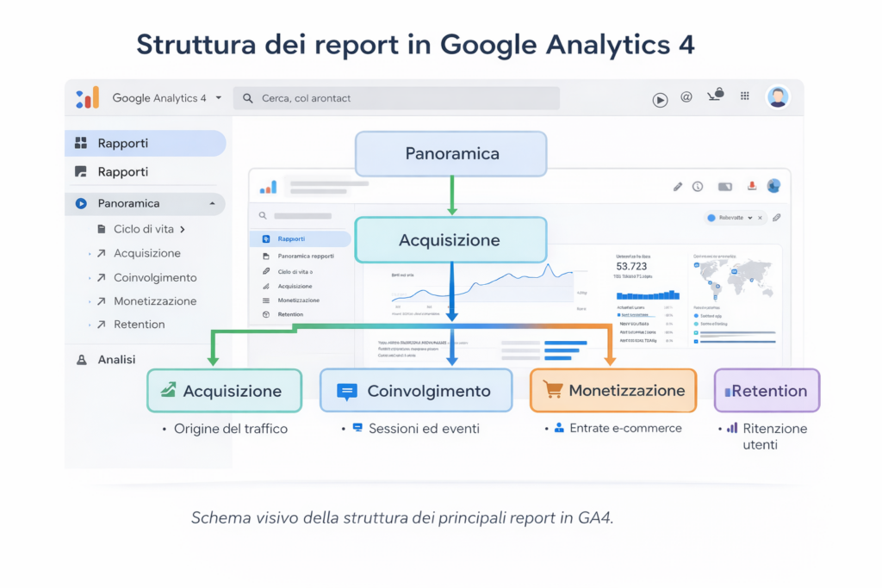The height and width of the screenshot is (588, 882).
Task: Select the highlighted Rapporti row in inner window
Action: click(x=300, y=239)
